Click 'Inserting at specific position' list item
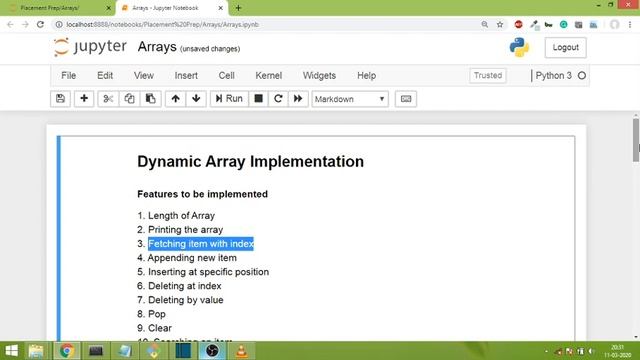This screenshot has width=640, height=360. [x=208, y=272]
